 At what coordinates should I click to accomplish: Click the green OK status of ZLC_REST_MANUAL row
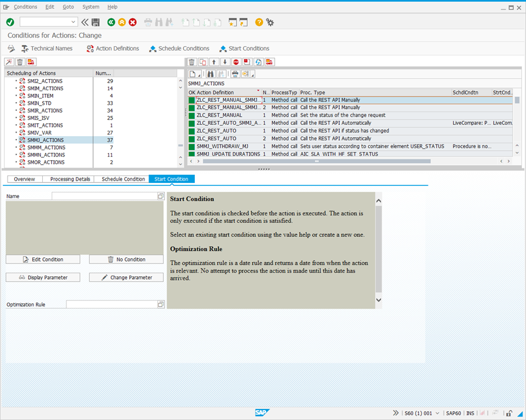tap(191, 116)
